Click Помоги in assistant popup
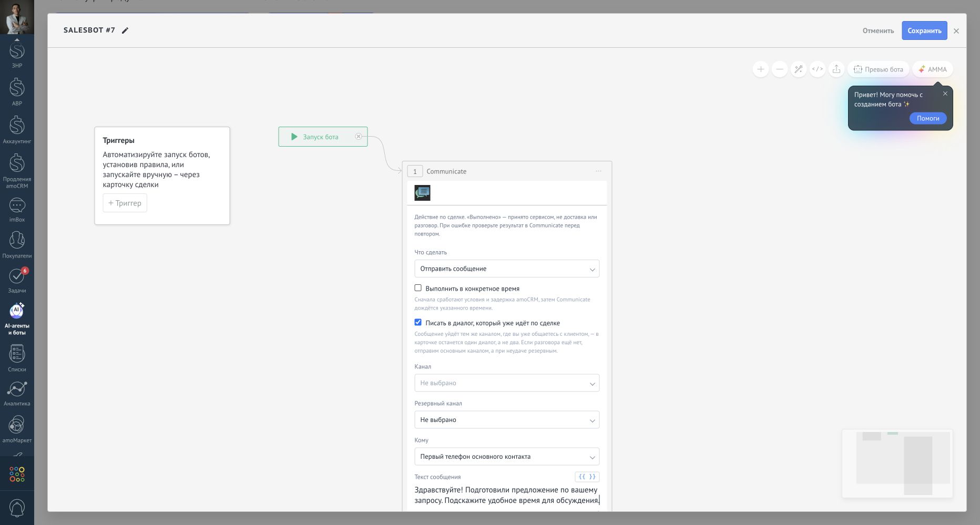 [928, 118]
